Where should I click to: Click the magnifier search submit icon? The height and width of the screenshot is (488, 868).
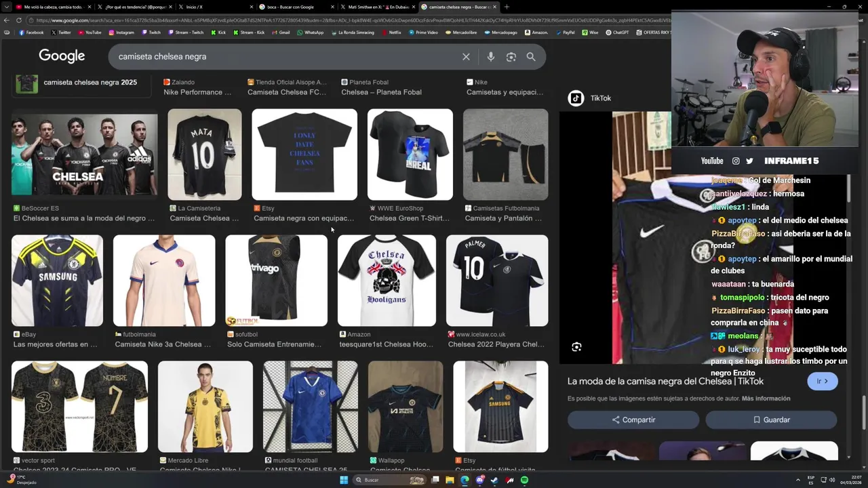[x=531, y=57]
